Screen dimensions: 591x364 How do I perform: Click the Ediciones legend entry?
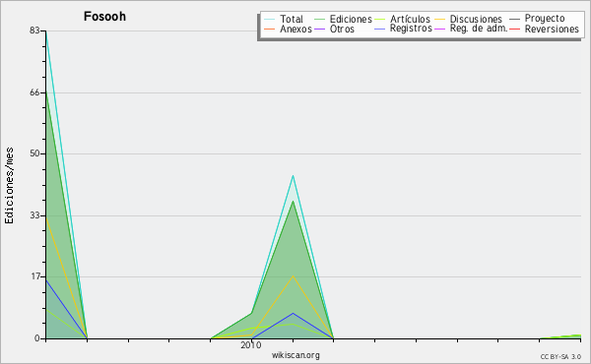(x=351, y=19)
